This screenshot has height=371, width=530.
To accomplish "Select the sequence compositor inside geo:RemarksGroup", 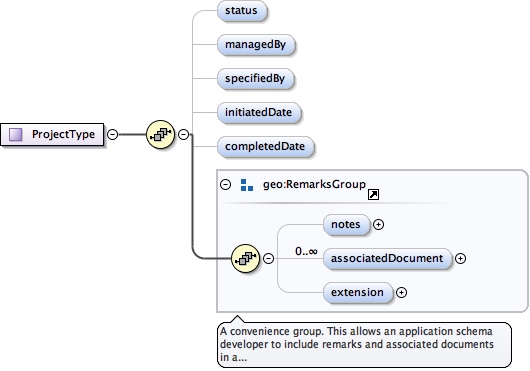I will coord(246,258).
